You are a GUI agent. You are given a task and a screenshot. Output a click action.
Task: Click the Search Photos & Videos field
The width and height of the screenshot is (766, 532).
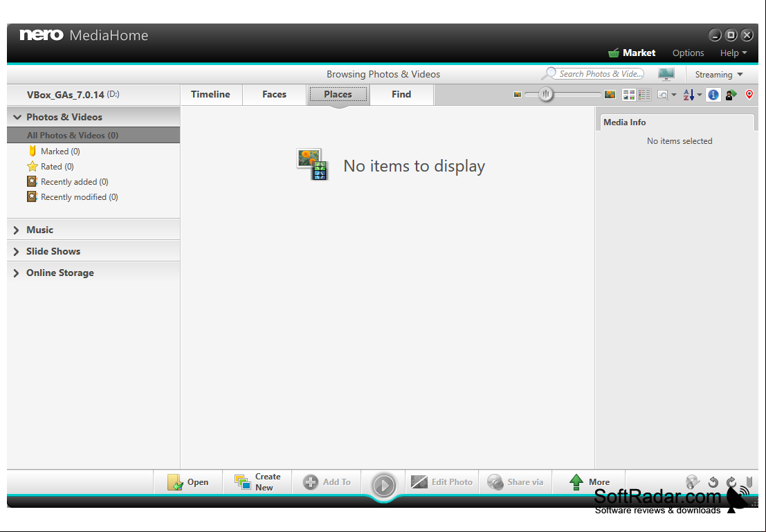pyautogui.click(x=601, y=74)
